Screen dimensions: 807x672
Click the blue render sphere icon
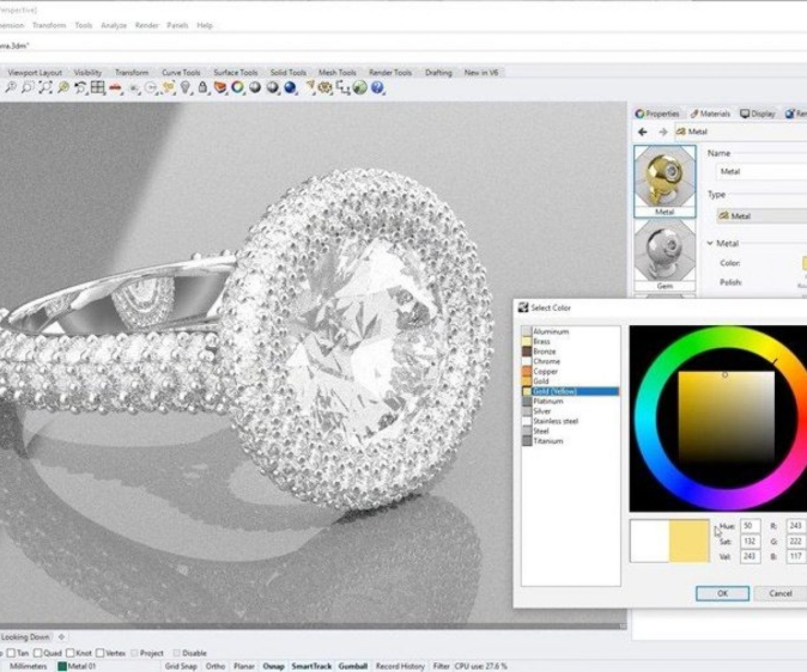pyautogui.click(x=290, y=88)
